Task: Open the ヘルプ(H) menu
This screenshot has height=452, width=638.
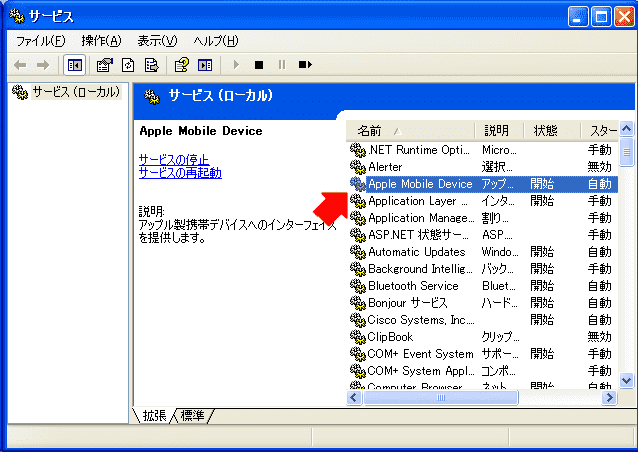Action: (x=216, y=41)
